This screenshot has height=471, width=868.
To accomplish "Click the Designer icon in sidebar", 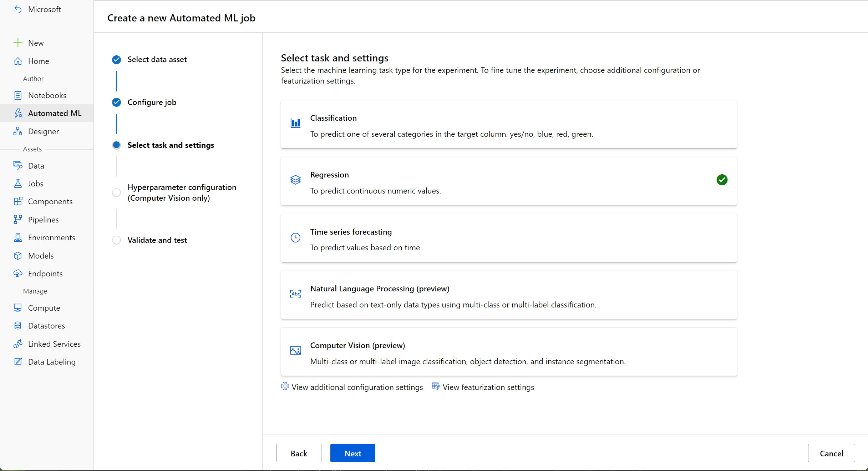I will point(18,131).
